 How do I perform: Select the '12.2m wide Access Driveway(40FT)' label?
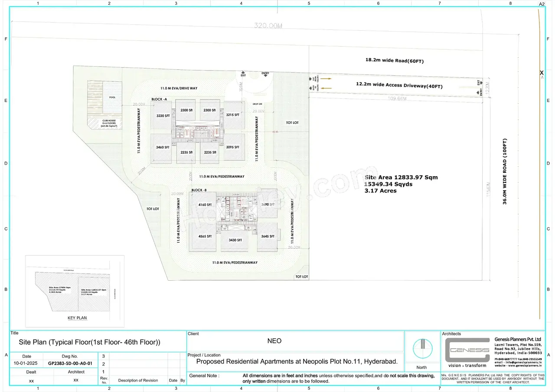tap(399, 86)
